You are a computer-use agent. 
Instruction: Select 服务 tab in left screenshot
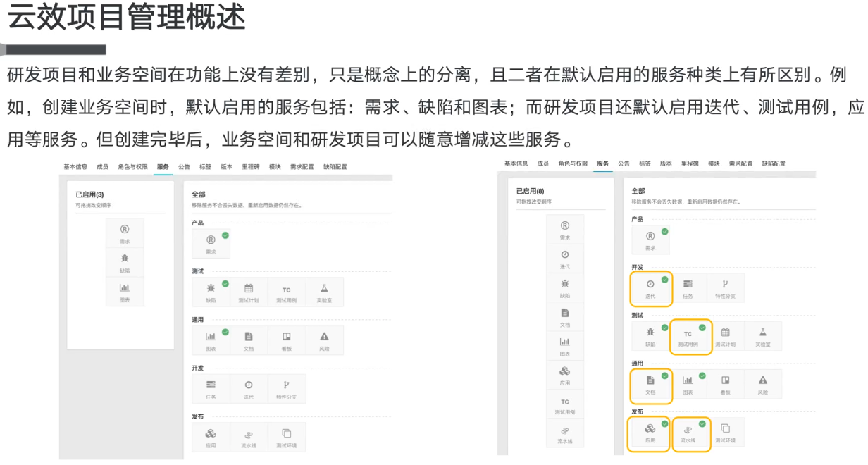coord(163,167)
